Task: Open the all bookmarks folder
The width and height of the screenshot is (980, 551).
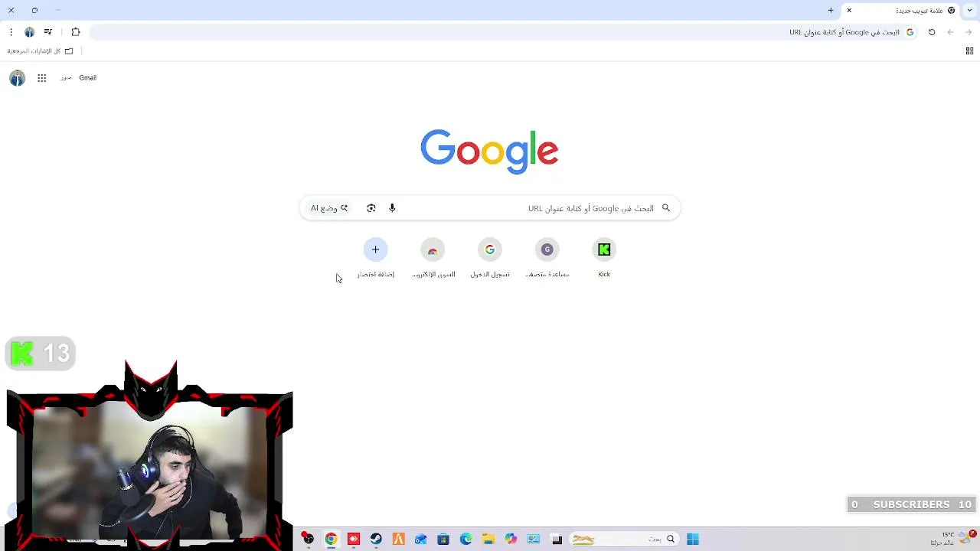Action: (40, 51)
